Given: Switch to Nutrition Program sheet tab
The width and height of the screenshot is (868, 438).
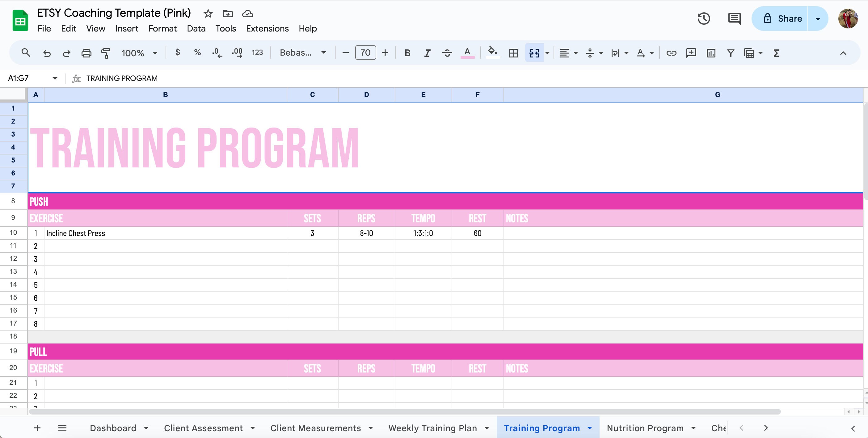Looking at the screenshot, I should (645, 428).
